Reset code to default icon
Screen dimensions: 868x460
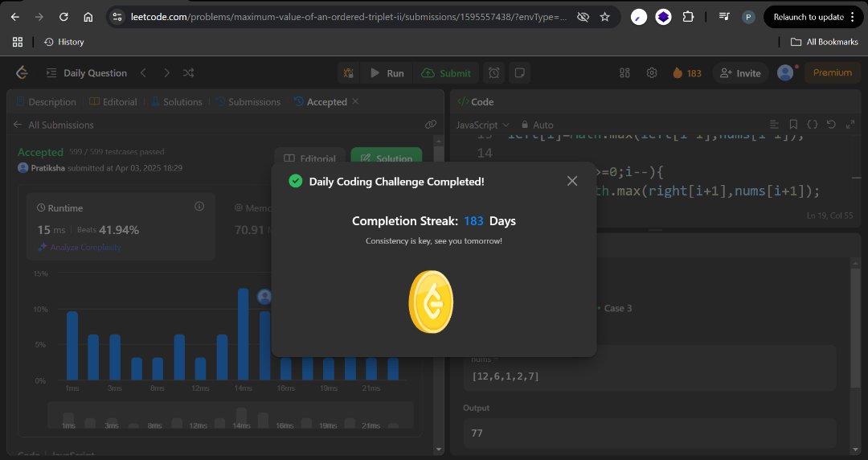tap(831, 125)
